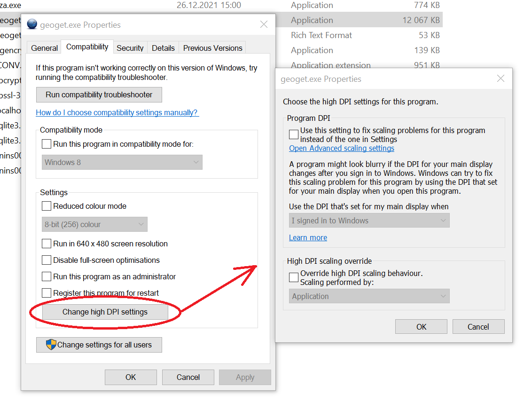Enable Run this program as an administrator

coord(47,276)
